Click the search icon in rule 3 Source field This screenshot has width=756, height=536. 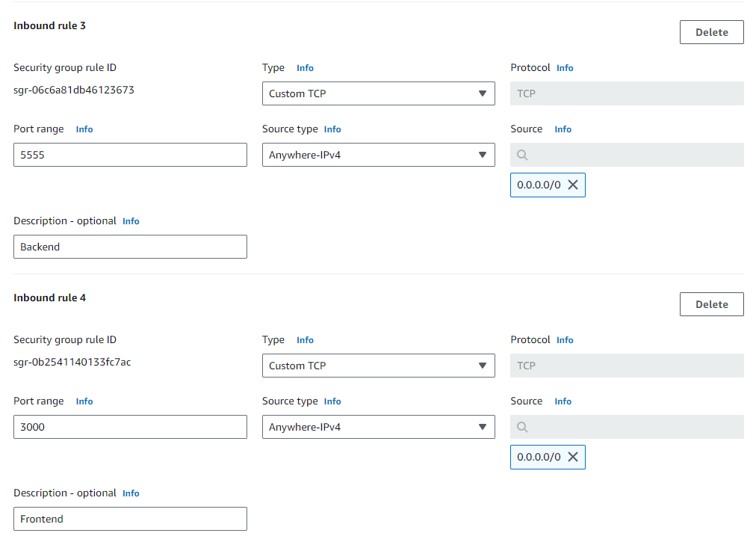(522, 155)
